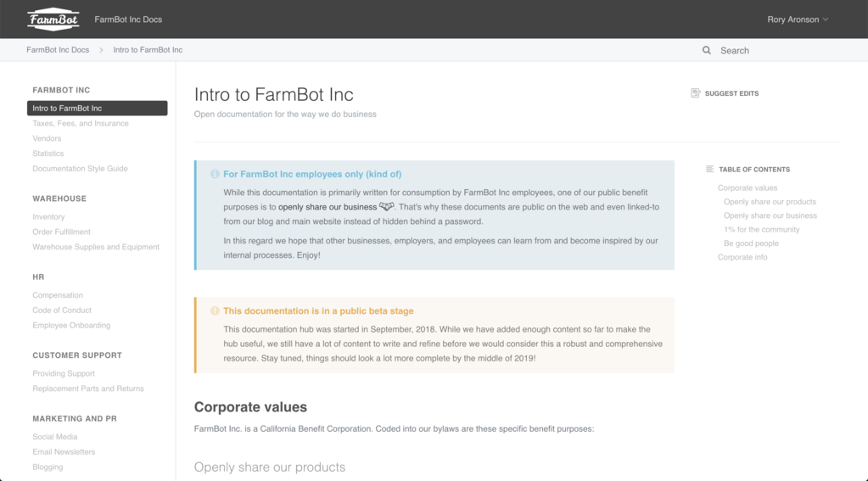Select Intro to FarmBot Inc sidebar item
This screenshot has height=481, width=868.
[97, 109]
